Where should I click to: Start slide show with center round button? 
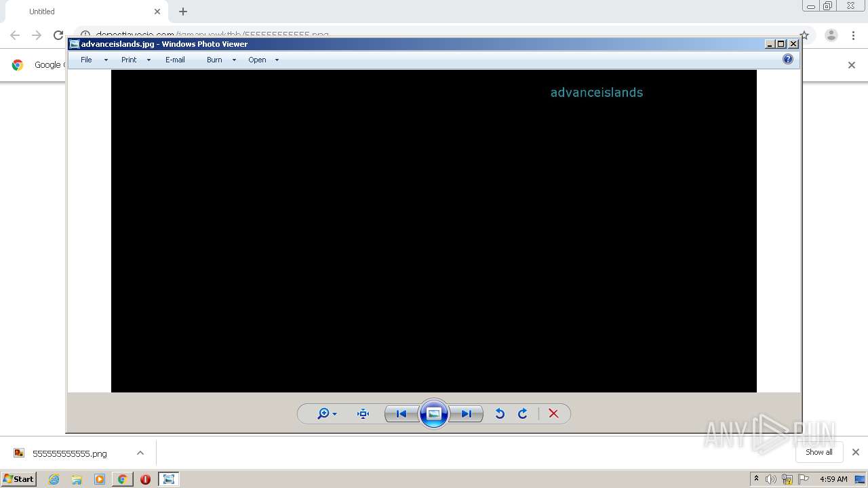click(x=434, y=413)
